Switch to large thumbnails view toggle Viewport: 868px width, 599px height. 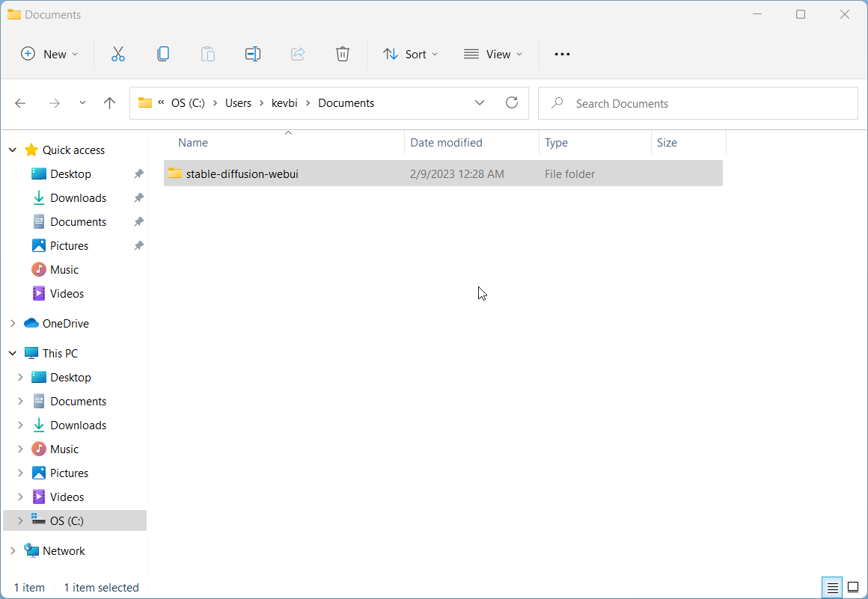(x=852, y=588)
